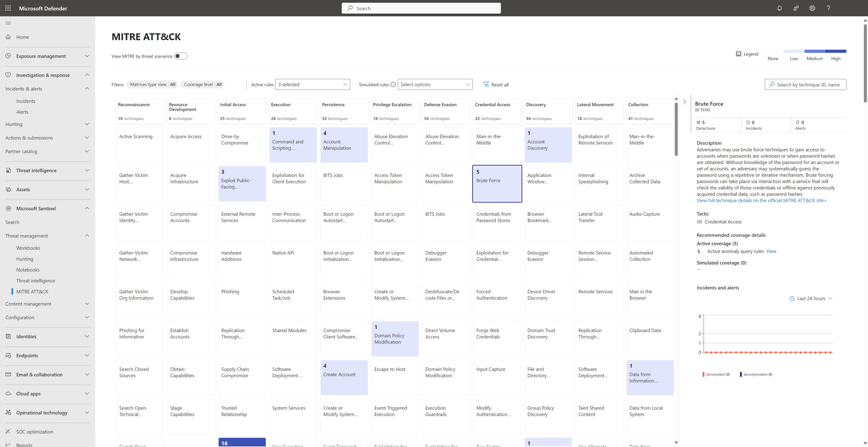Screen dimensions: 868x447
Task: Open the app launcher waffle icon
Action: (x=8, y=8)
